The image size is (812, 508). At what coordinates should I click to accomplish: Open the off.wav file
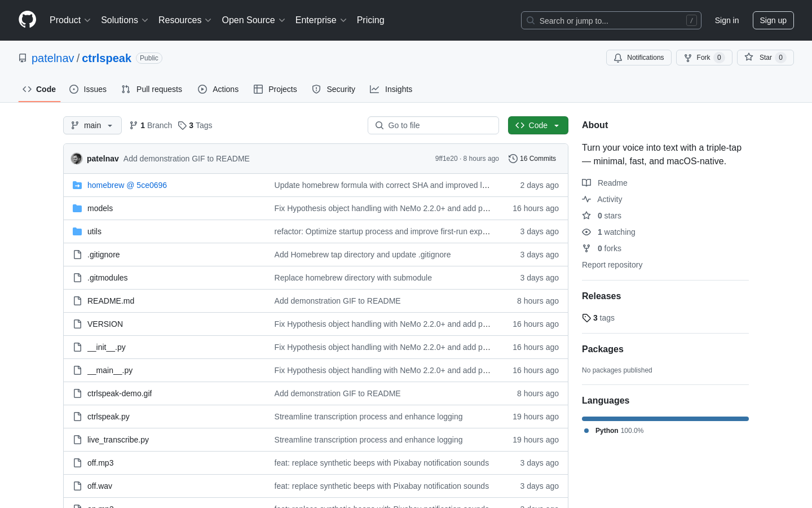point(100,486)
